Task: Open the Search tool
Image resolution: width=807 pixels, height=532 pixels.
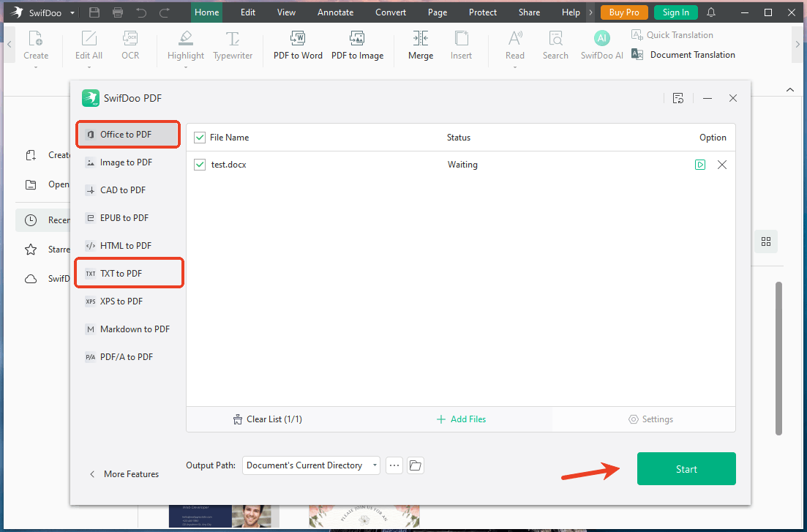Action: click(x=555, y=44)
